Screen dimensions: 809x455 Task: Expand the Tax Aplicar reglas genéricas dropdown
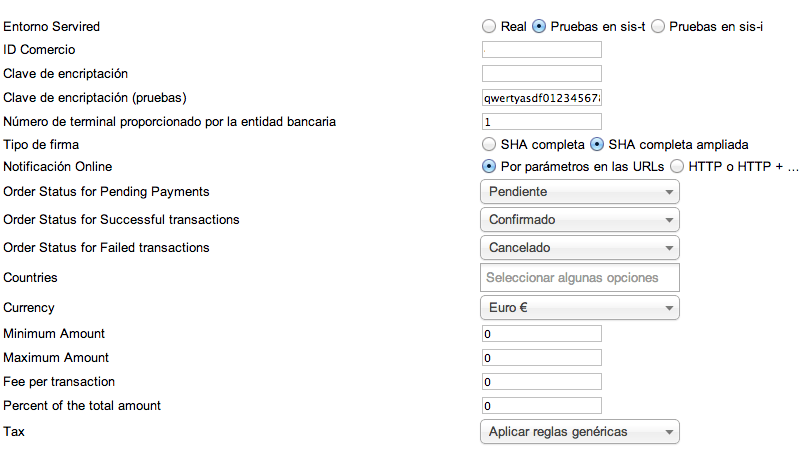pos(580,432)
